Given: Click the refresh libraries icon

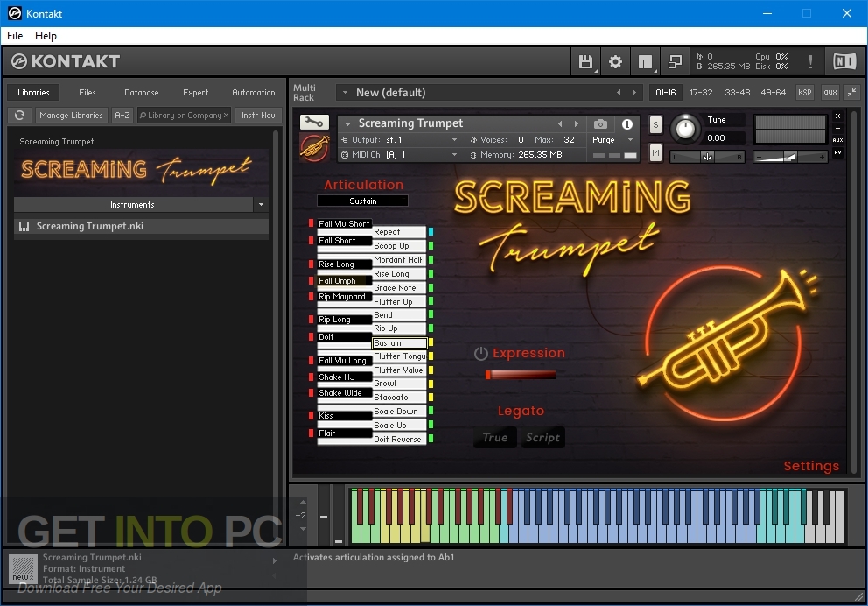Looking at the screenshot, I should point(20,116).
